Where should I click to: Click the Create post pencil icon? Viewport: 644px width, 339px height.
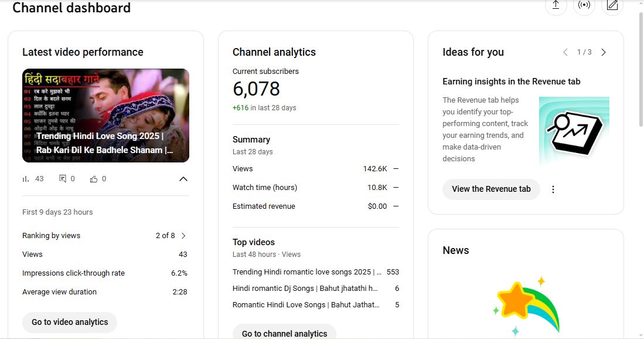coord(612,5)
